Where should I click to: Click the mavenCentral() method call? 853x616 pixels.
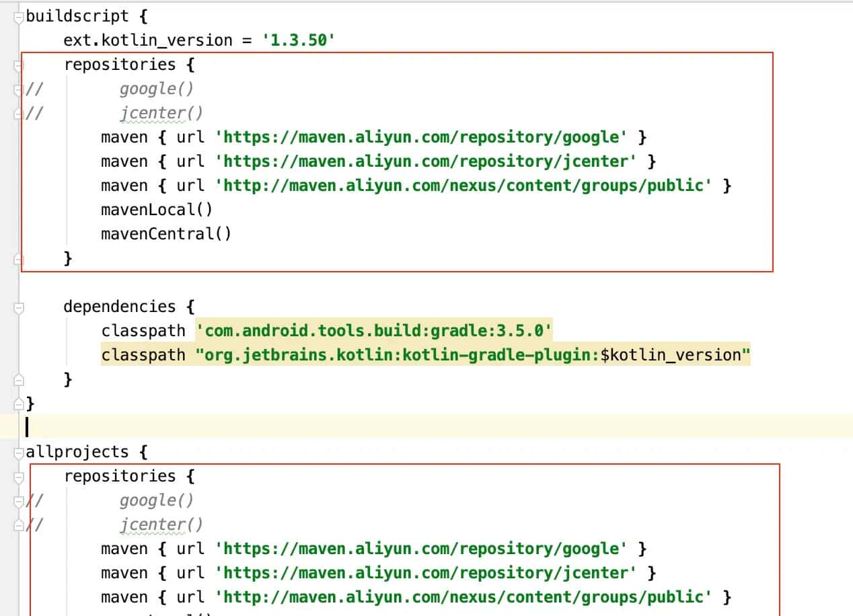[165, 233]
